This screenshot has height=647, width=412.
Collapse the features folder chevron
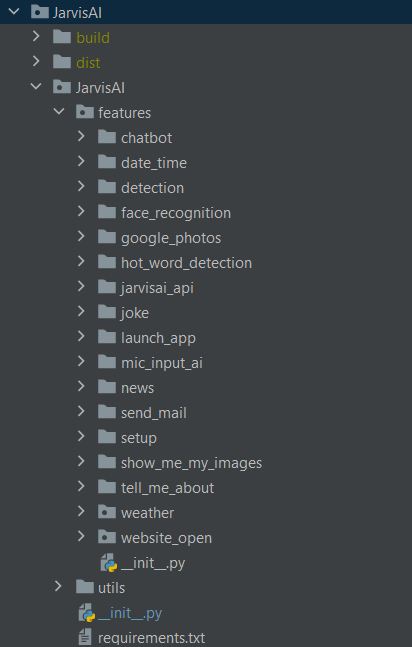click(59, 111)
